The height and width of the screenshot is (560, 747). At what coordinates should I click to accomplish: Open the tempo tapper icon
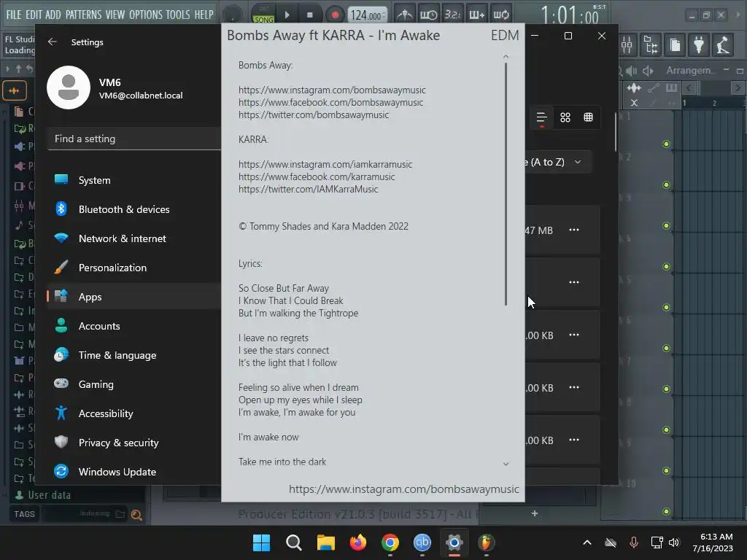coord(723,45)
